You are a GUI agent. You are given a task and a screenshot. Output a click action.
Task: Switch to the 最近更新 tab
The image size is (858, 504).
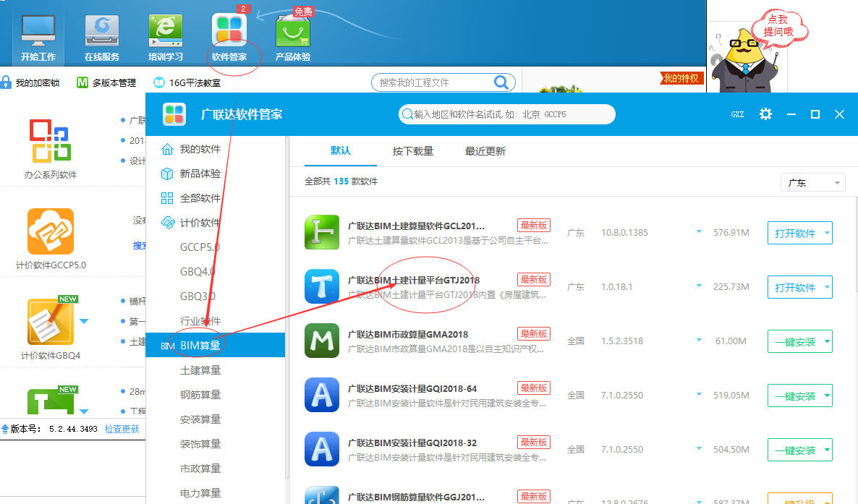coord(485,151)
